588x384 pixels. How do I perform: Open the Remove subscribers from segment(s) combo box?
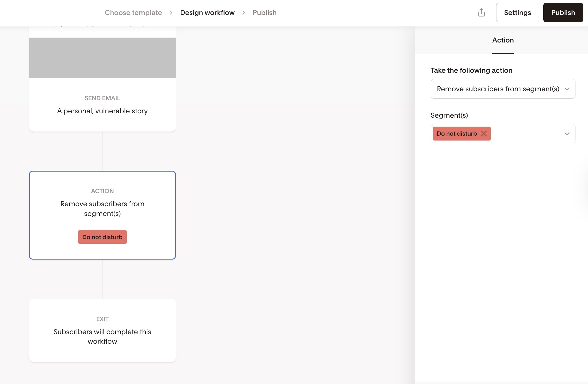(498, 89)
